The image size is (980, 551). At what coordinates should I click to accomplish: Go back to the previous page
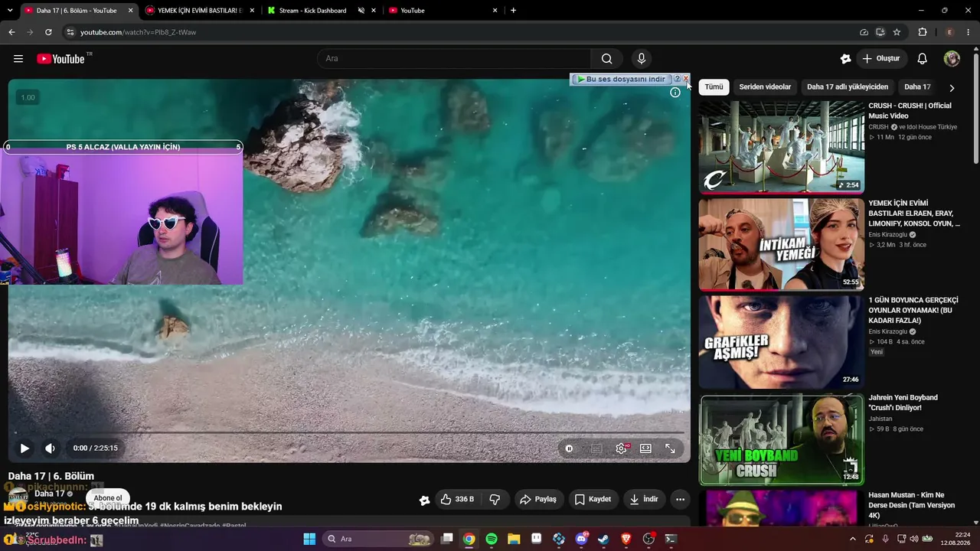(x=11, y=32)
